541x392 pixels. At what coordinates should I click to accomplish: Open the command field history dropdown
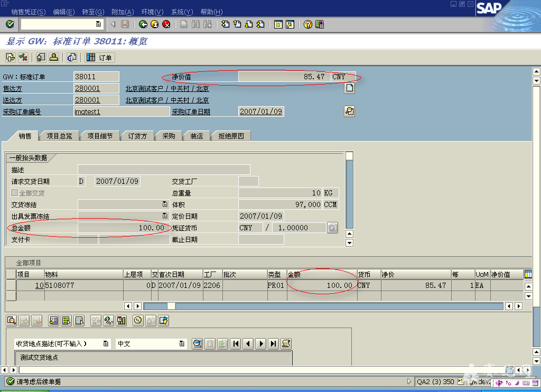(98, 24)
